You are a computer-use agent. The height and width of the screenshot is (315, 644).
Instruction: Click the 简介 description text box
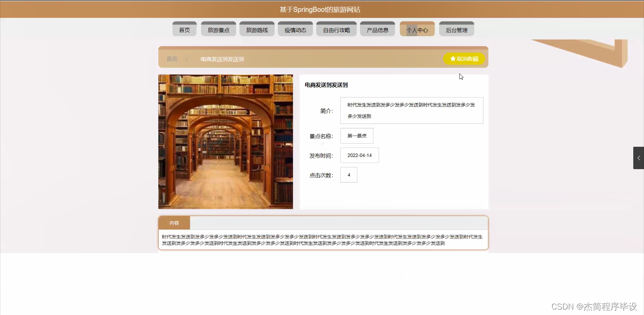(x=411, y=110)
